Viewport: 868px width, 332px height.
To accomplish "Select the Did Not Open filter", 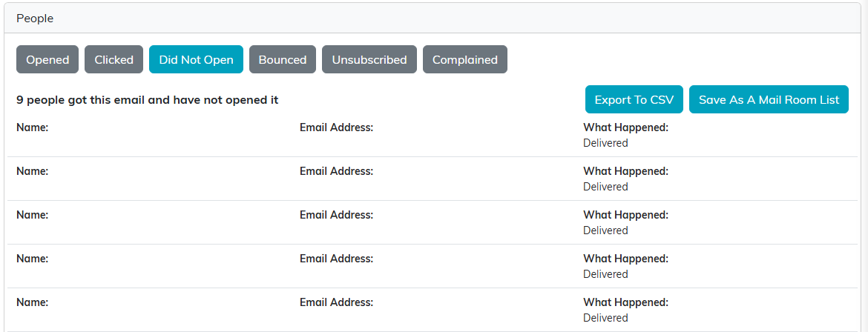I will [x=196, y=59].
